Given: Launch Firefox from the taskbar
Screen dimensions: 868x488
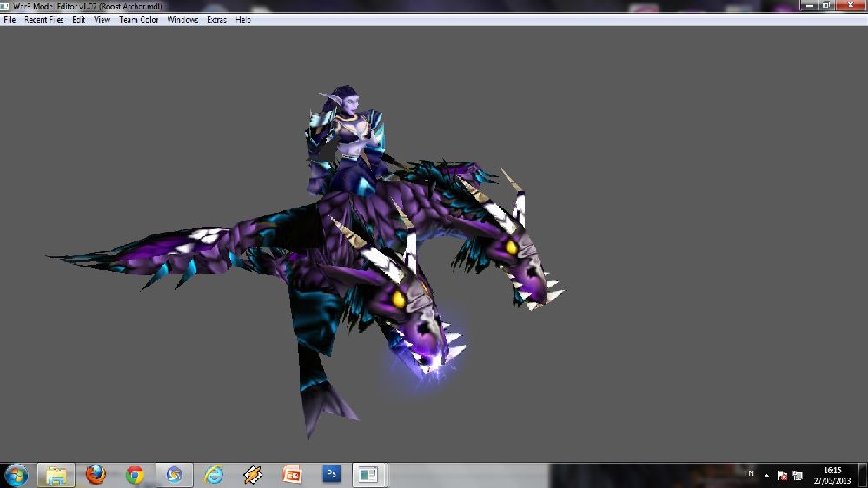Looking at the screenshot, I should coord(96,475).
